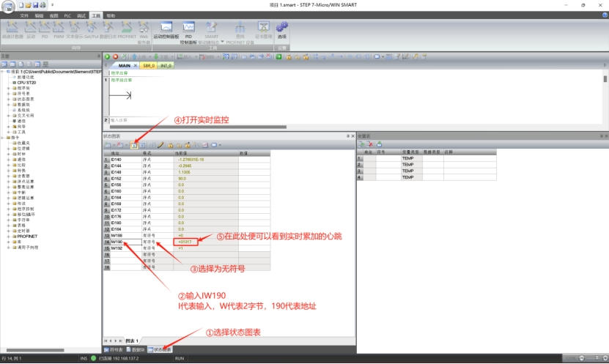Click the IW190 address cell
This screenshot has width=609, height=364.
[121, 241]
